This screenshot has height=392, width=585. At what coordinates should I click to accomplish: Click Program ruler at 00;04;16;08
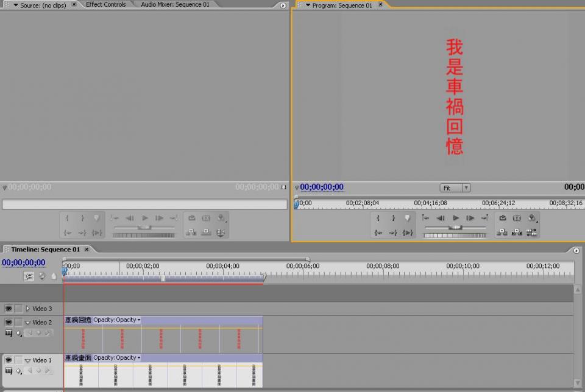430,203
